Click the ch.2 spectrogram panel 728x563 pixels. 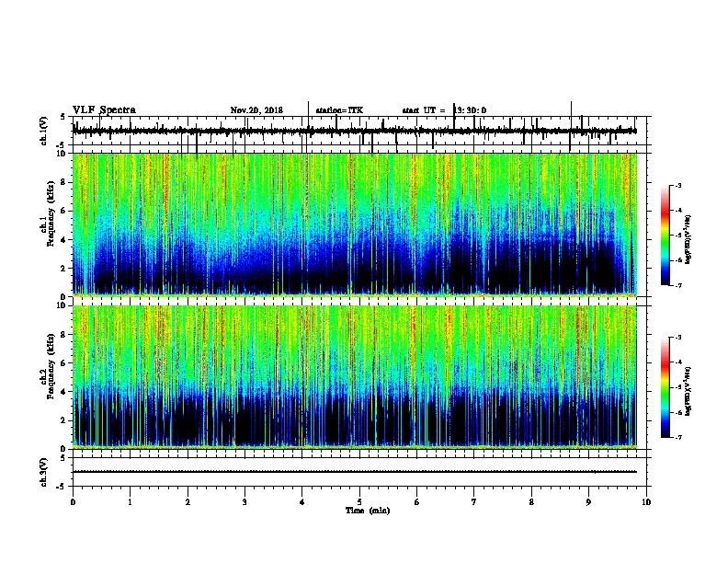(x=355, y=377)
